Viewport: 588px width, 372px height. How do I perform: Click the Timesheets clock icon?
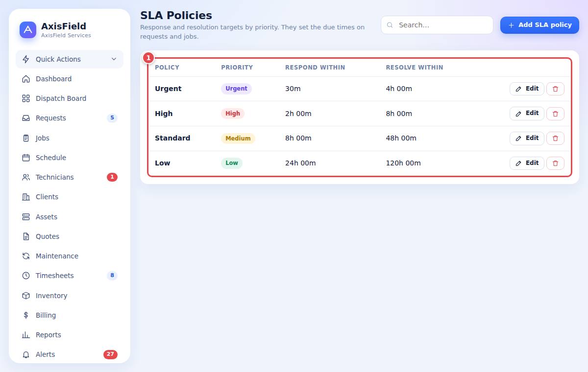tap(26, 276)
